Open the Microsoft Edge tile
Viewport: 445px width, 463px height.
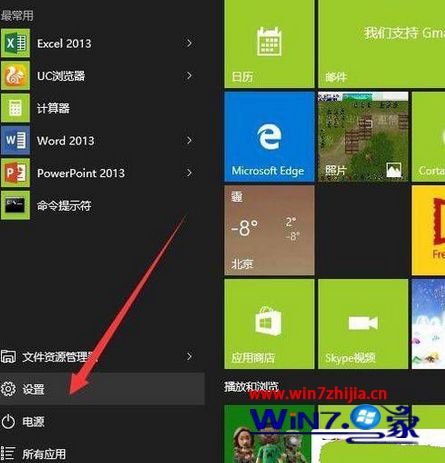(x=269, y=137)
